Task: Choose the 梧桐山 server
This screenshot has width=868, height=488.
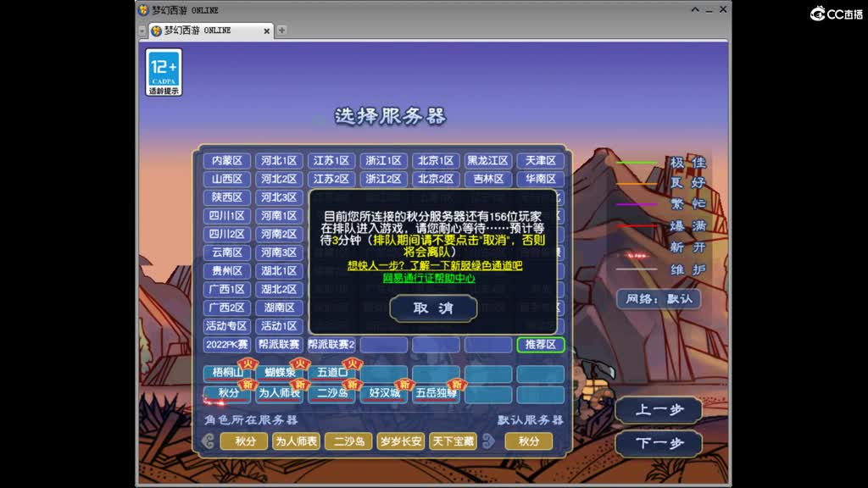Action: 227,373
